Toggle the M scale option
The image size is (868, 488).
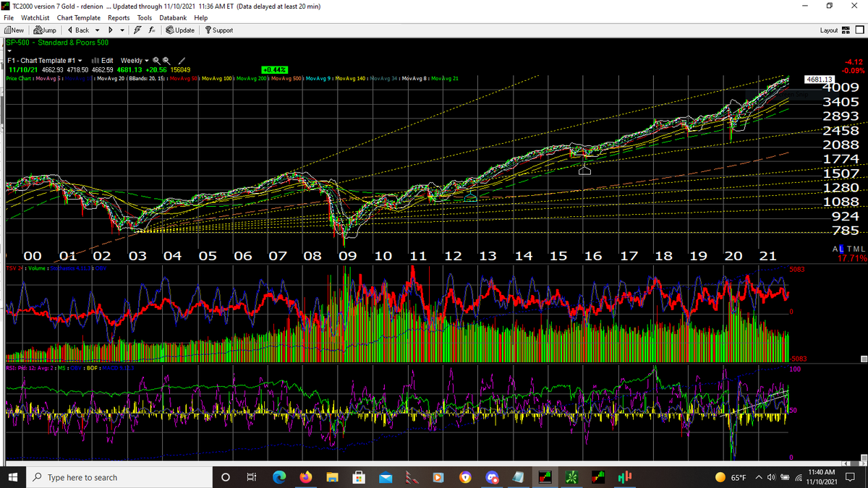tap(855, 249)
